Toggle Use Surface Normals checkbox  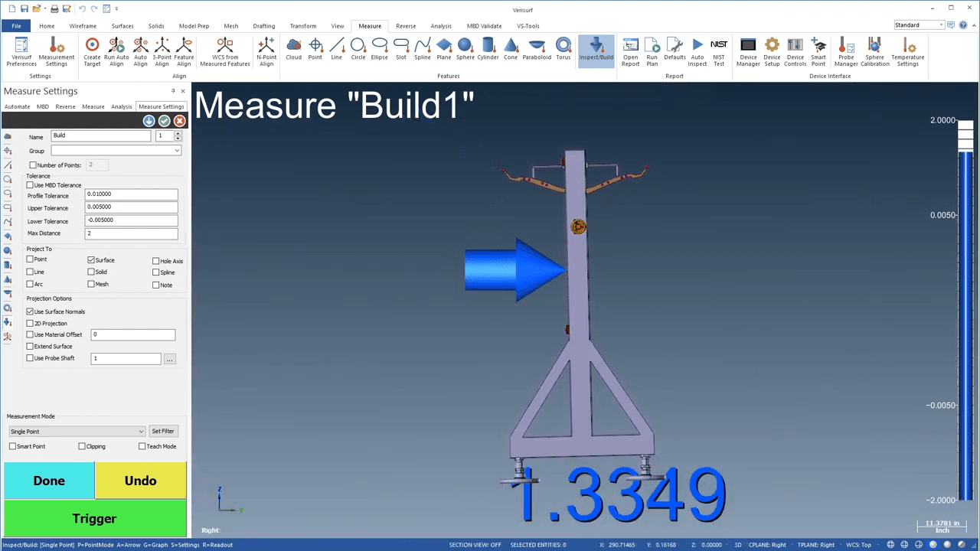pyautogui.click(x=30, y=311)
